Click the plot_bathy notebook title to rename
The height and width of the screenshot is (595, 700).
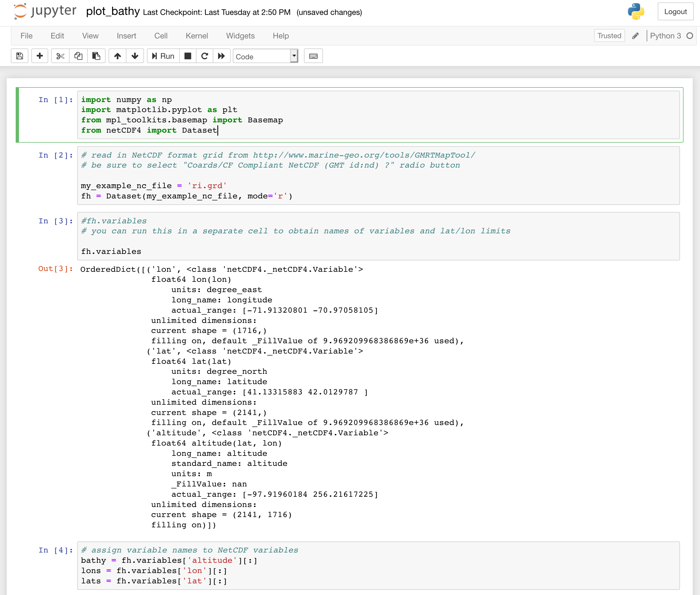pos(113,11)
